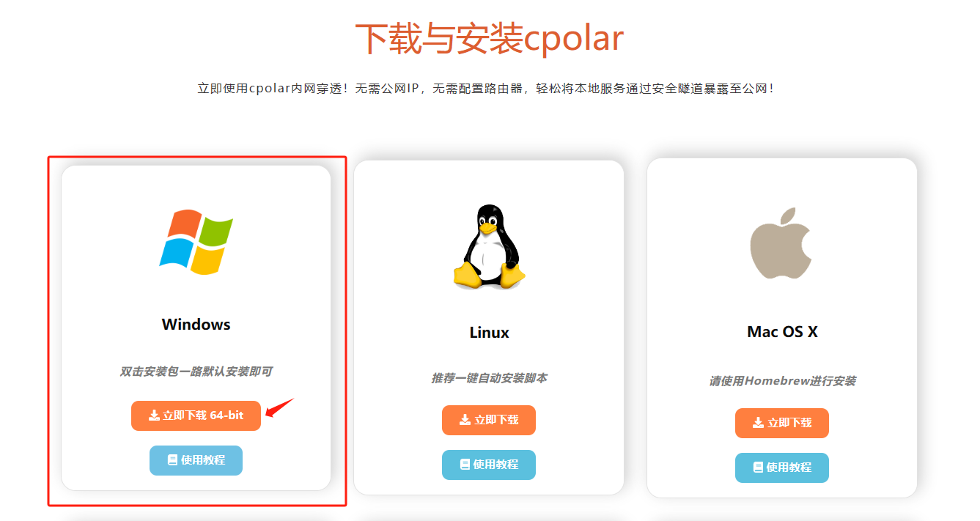980x521 pixels.
Task: Open the Mac OS X 使用教程 tutorial
Action: pos(782,468)
